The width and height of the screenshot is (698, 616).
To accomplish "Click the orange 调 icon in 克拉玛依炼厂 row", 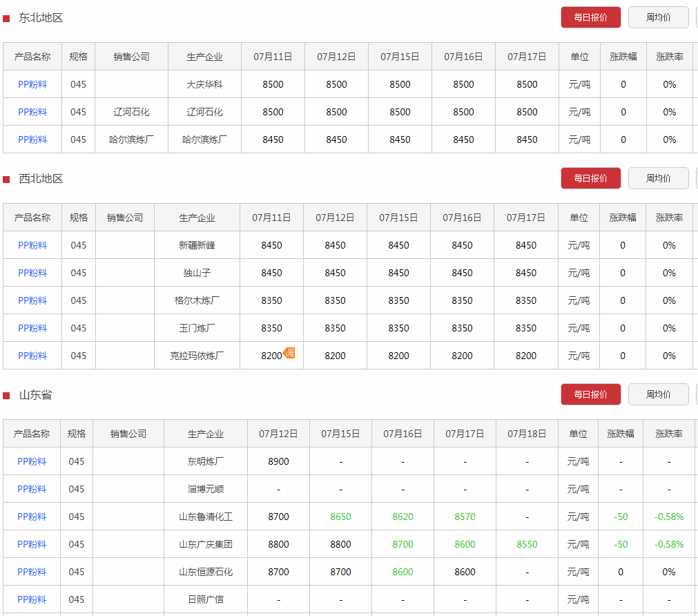I will (289, 353).
